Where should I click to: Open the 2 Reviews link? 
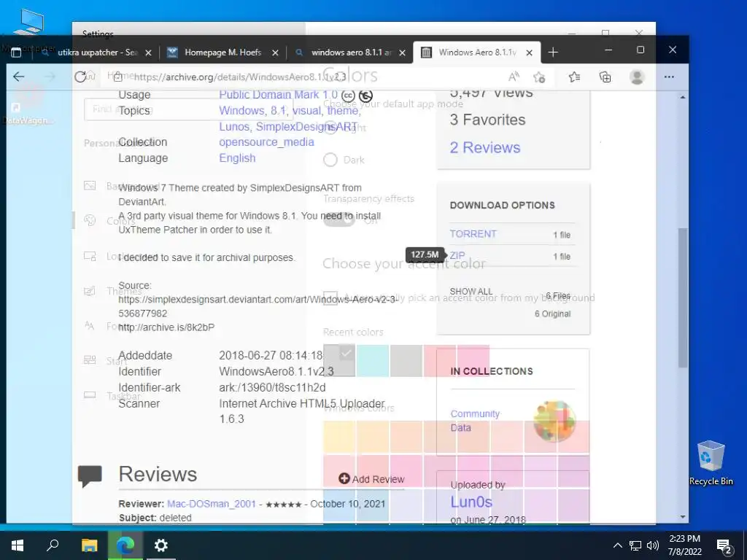485,147
